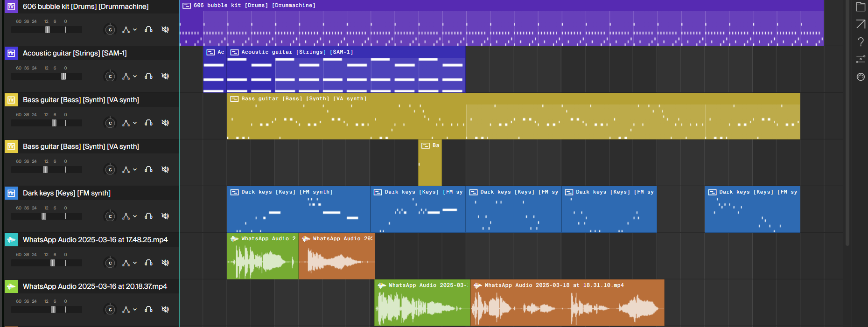Screen dimensions: 868x327
Task: Click the waveform icon of WhatsApp Audio 20.18.37 track
Action: coord(11,286)
